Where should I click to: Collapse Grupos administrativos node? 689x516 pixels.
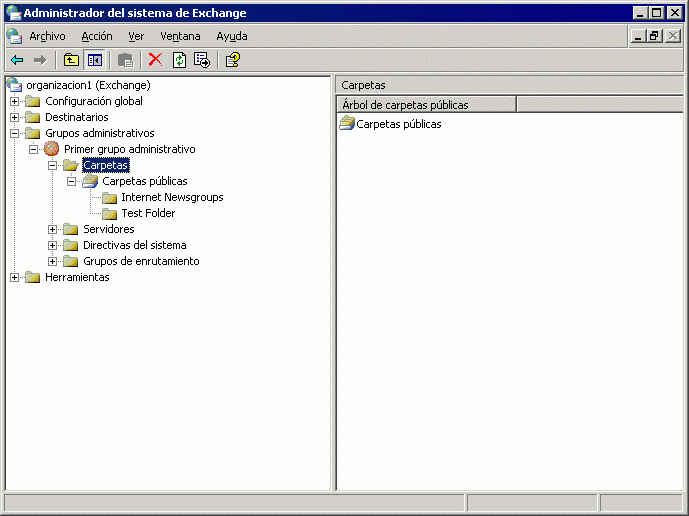[15, 133]
